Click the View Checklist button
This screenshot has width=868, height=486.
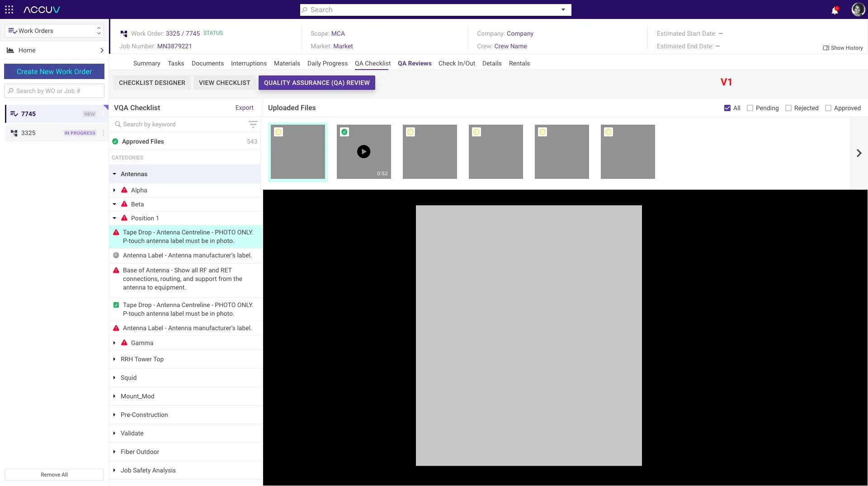pos(225,83)
